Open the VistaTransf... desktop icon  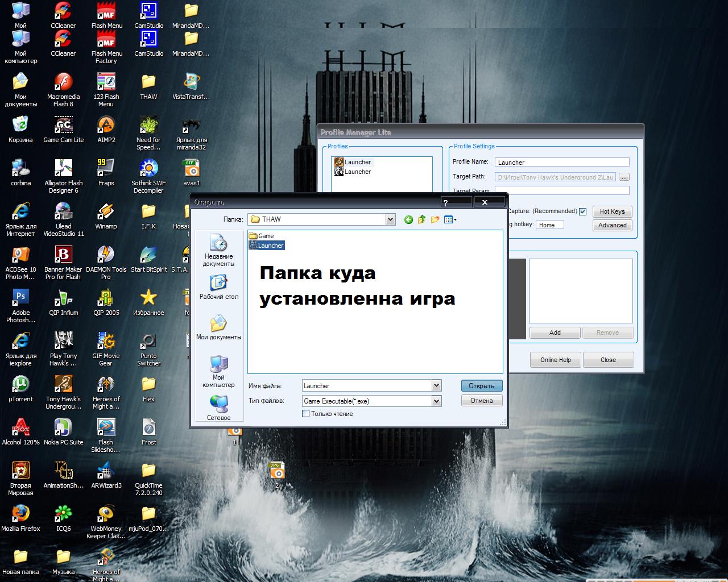pyautogui.click(x=191, y=86)
